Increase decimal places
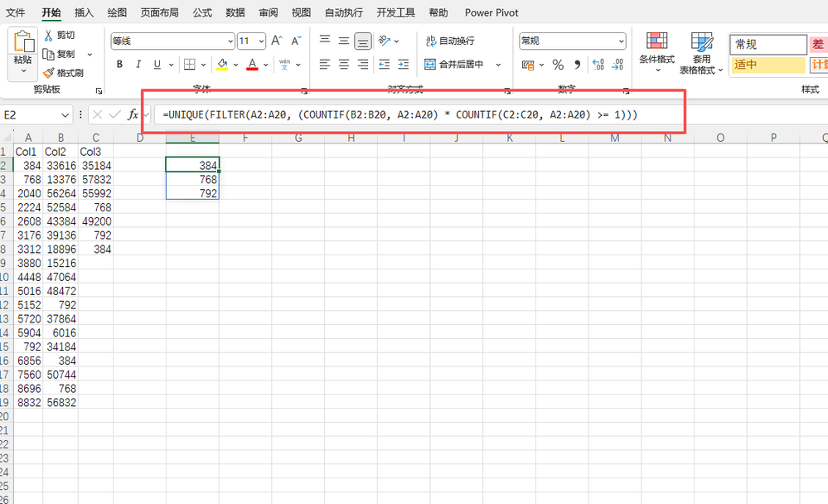This screenshot has height=504, width=828. tap(598, 65)
